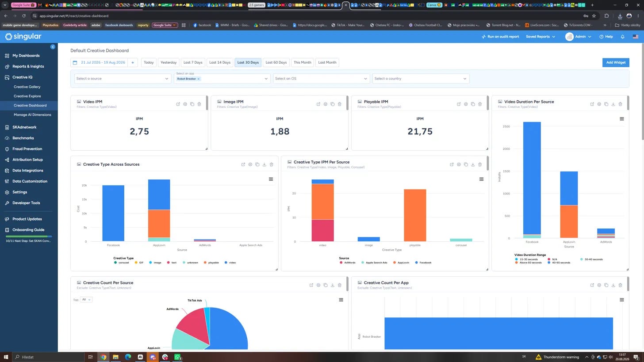Delete the Creative Type Across Sources widget
644x362 pixels.
click(x=272, y=164)
